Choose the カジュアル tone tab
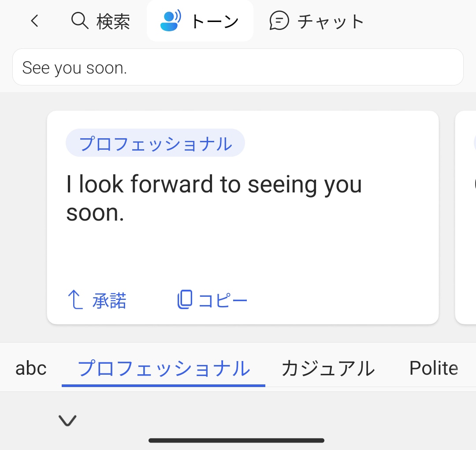 pyautogui.click(x=328, y=368)
